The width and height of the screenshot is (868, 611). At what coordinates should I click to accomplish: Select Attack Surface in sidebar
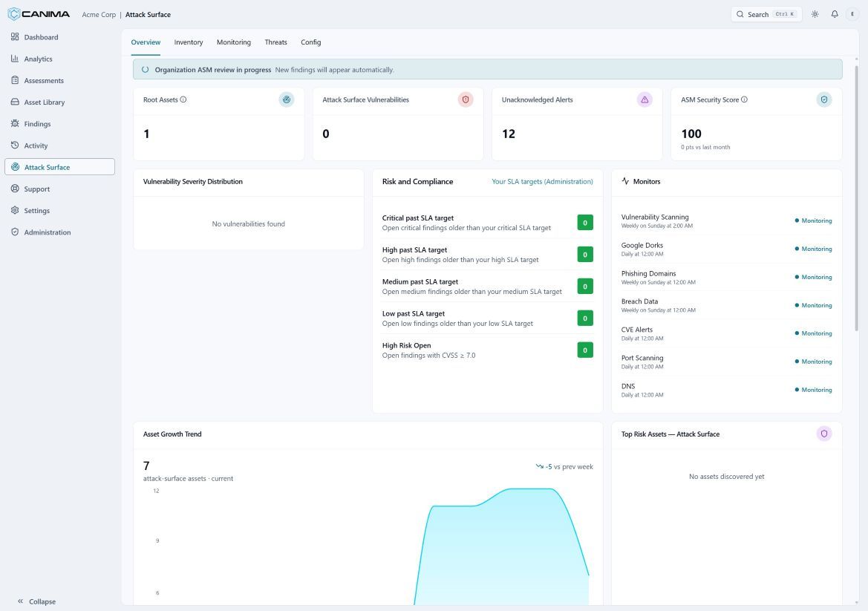click(x=60, y=167)
